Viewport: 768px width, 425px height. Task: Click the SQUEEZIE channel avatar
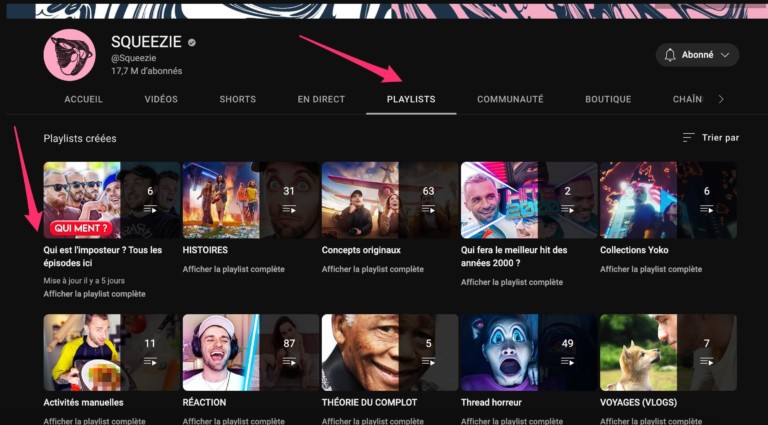[69, 54]
